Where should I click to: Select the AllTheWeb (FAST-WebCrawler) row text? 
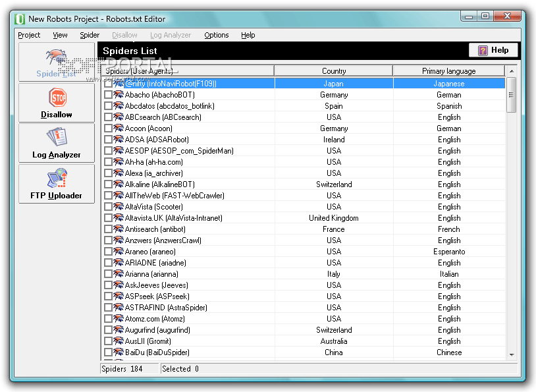[174, 196]
